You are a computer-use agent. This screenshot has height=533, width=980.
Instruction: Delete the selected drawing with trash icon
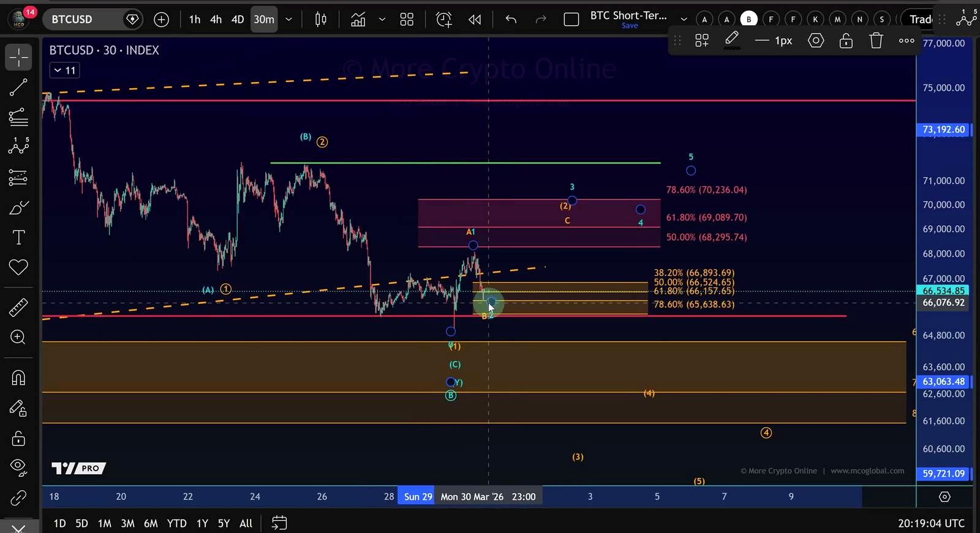coord(876,41)
